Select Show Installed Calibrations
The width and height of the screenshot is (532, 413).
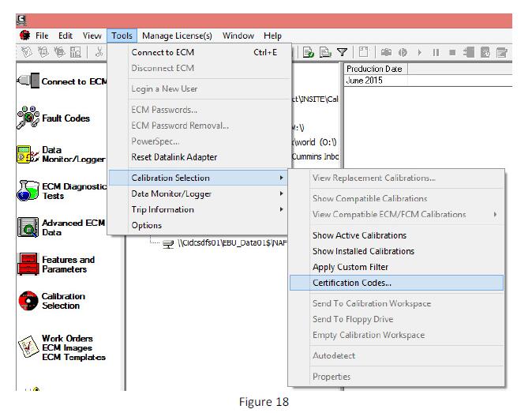click(396, 251)
